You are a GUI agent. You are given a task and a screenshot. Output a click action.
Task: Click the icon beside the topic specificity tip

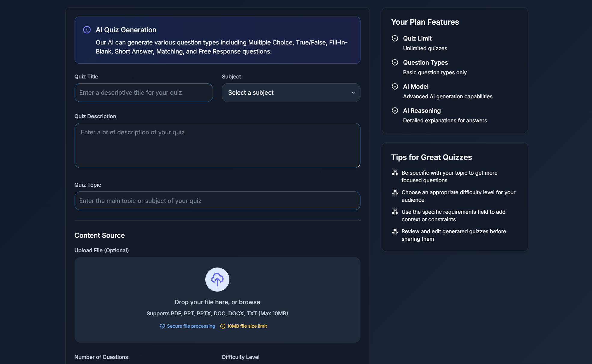pyautogui.click(x=395, y=173)
